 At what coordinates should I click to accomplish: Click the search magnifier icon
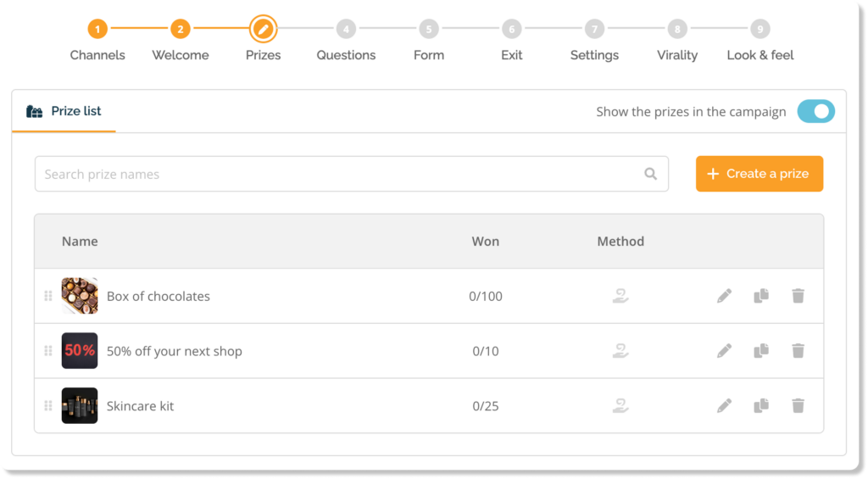[x=650, y=174]
